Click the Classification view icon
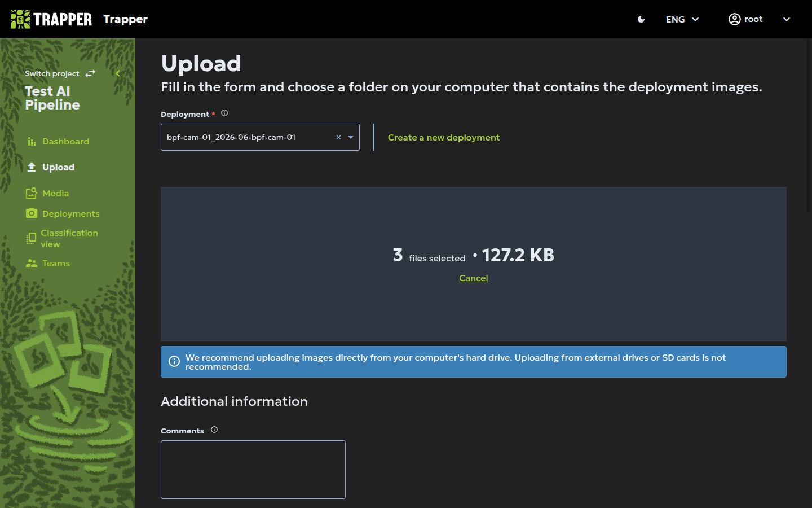 pyautogui.click(x=31, y=238)
